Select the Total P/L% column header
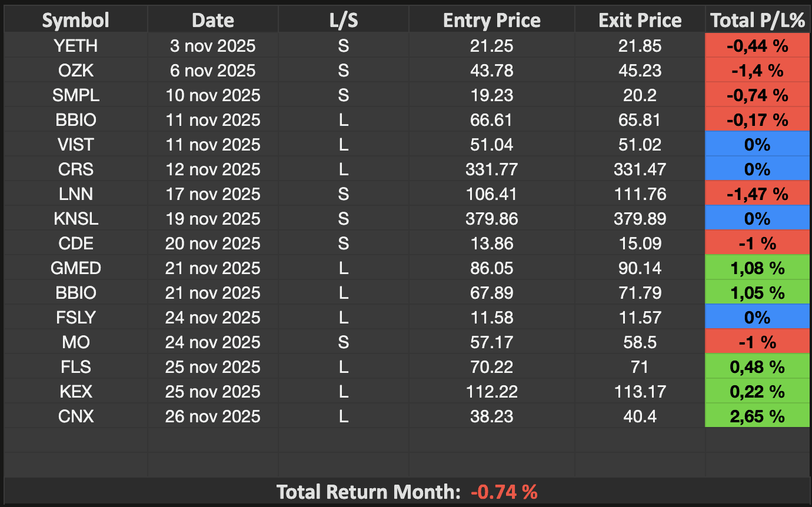The height and width of the screenshot is (507, 812). pyautogui.click(x=757, y=21)
